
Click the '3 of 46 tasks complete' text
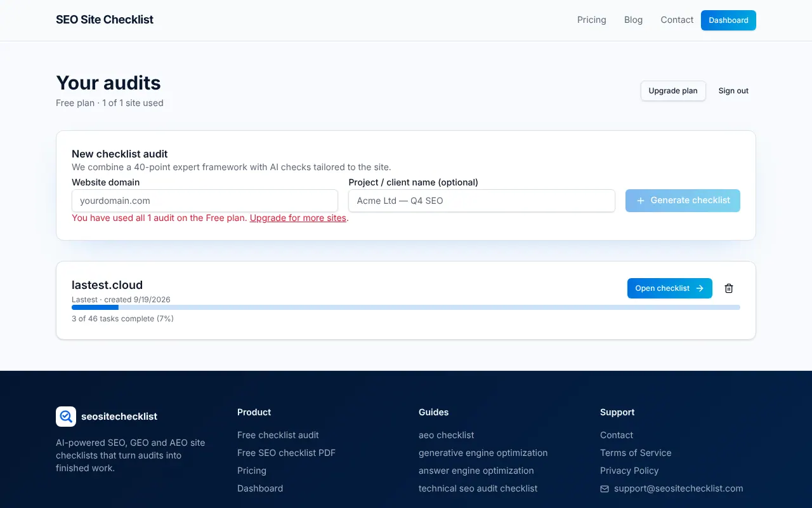pyautogui.click(x=122, y=319)
